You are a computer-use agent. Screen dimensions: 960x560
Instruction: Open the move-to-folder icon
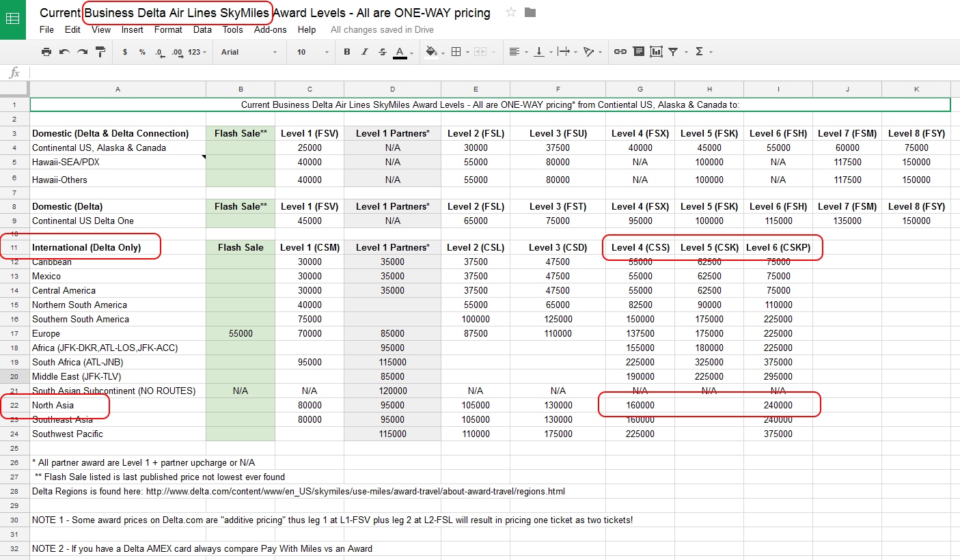(x=530, y=12)
